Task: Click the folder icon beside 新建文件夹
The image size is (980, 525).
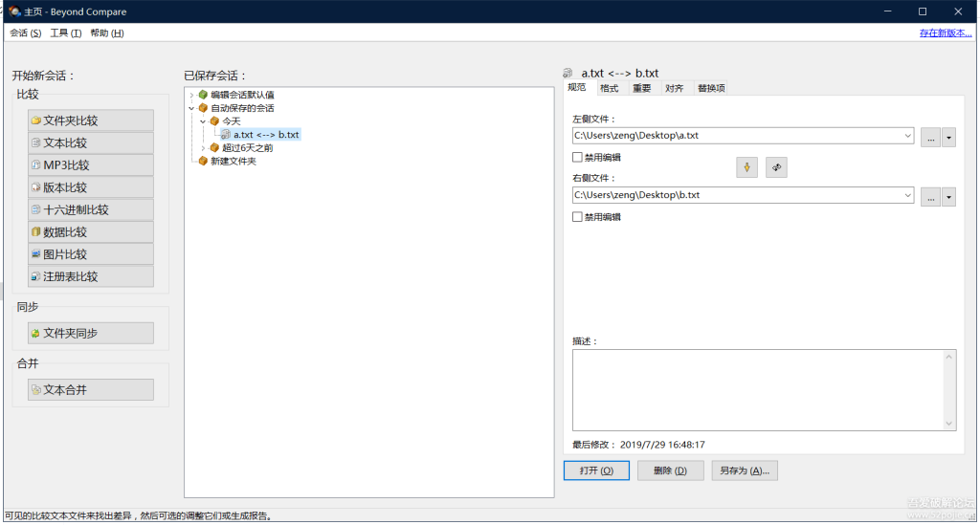Action: (203, 161)
